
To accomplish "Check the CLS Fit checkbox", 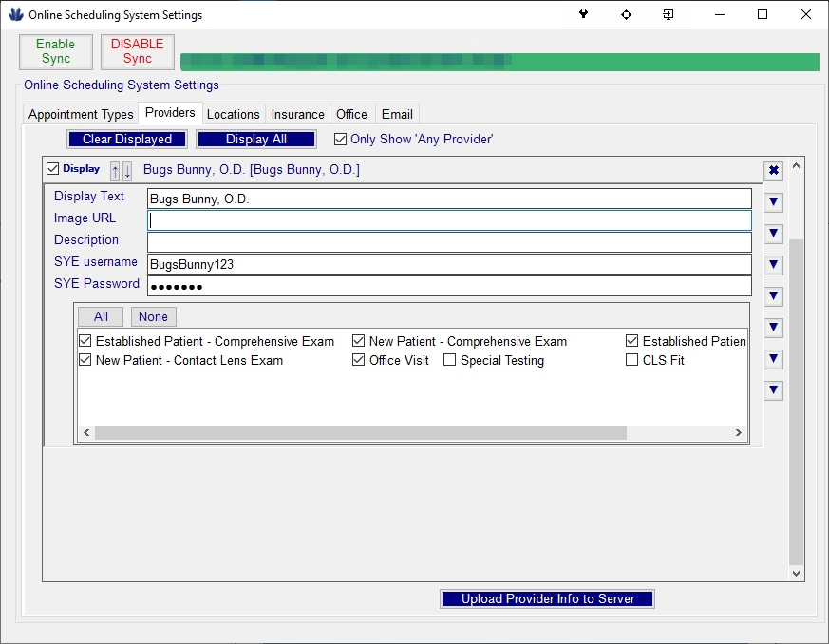I will coord(632,361).
